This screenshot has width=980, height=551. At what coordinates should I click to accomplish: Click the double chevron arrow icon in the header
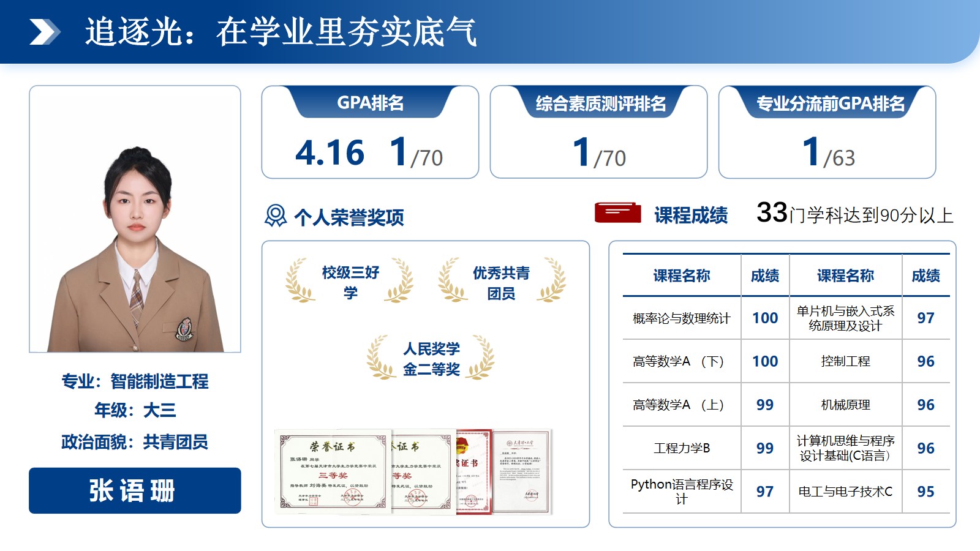pos(45,32)
